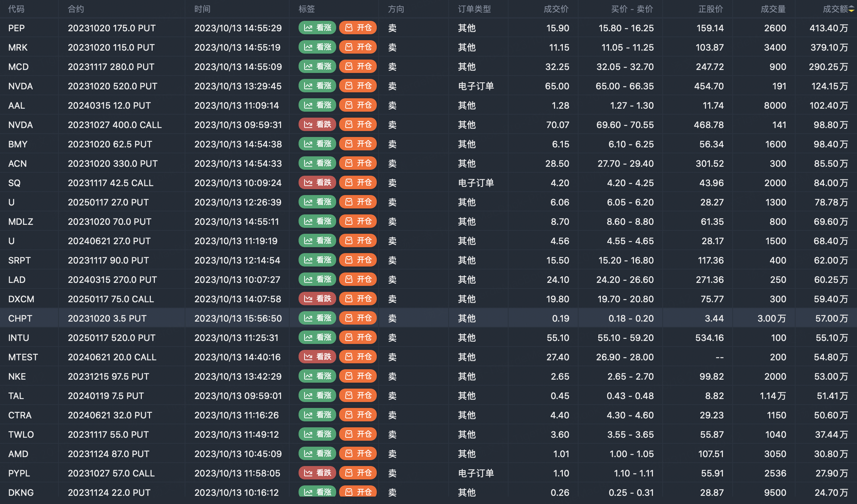This screenshot has width=857, height=504.
Task: Click the 买价 - 卖价 column header
Action: [x=632, y=9]
